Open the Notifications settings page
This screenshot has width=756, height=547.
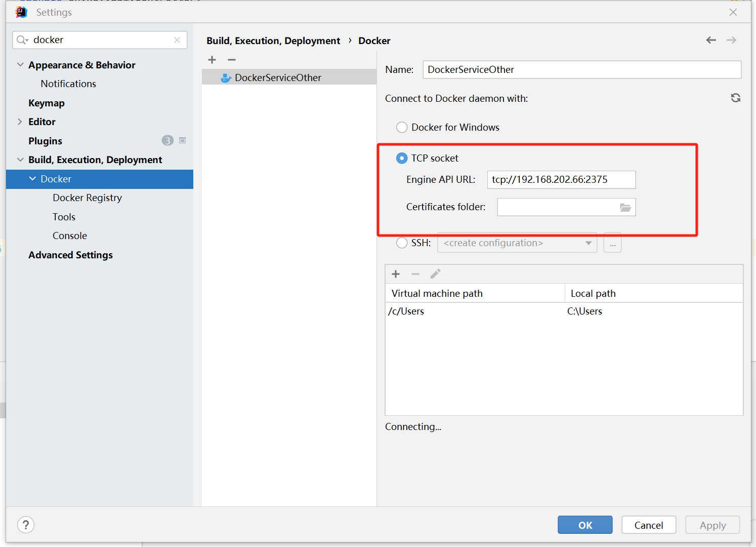click(x=68, y=84)
